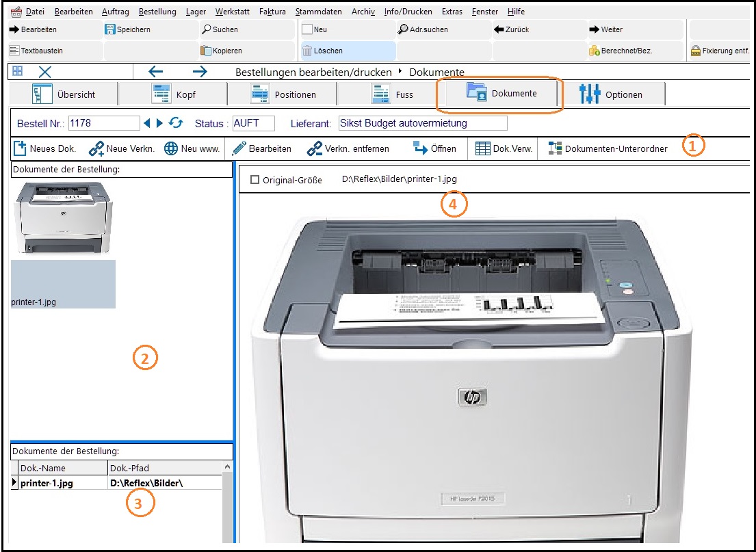Click the Neues Dok. new document icon

21,148
